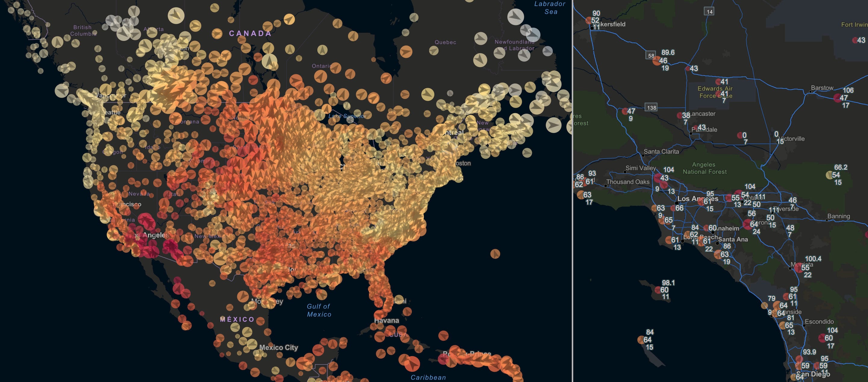This screenshot has height=382, width=868.
Task: Select the Barstow 106 red station marker
Action: click(838, 98)
